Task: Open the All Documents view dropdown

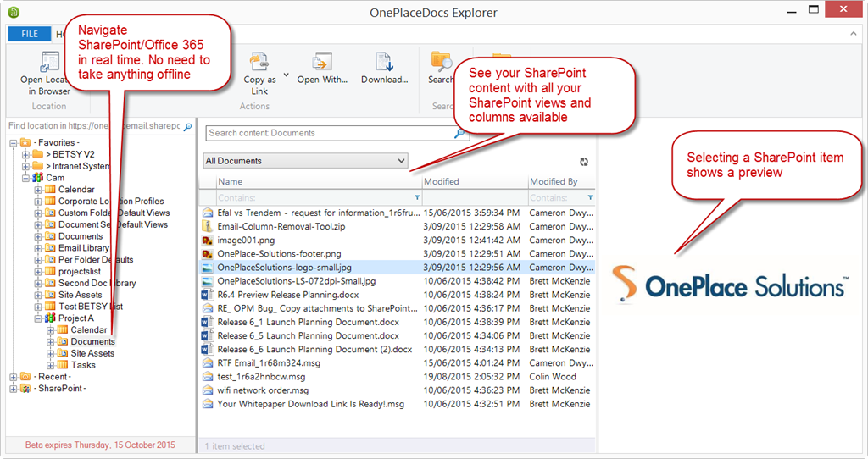Action: [306, 161]
